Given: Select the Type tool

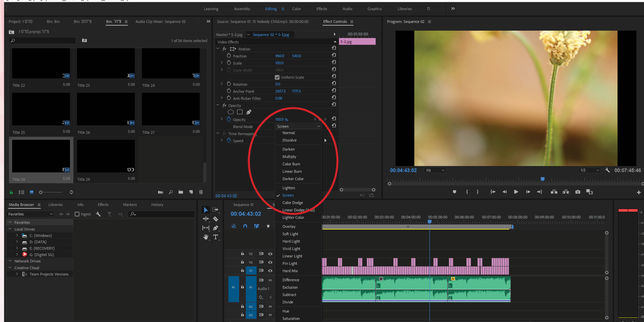Looking at the screenshot, I should coord(215,237).
